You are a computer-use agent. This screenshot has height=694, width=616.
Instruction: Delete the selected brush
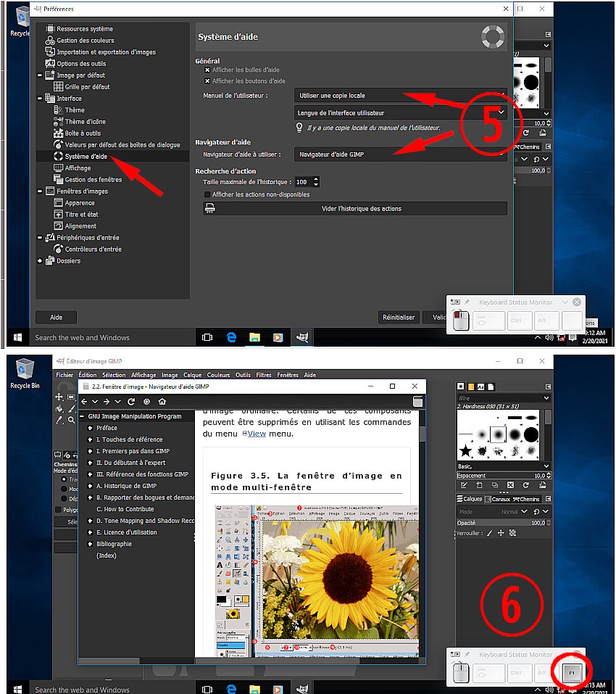[510, 485]
